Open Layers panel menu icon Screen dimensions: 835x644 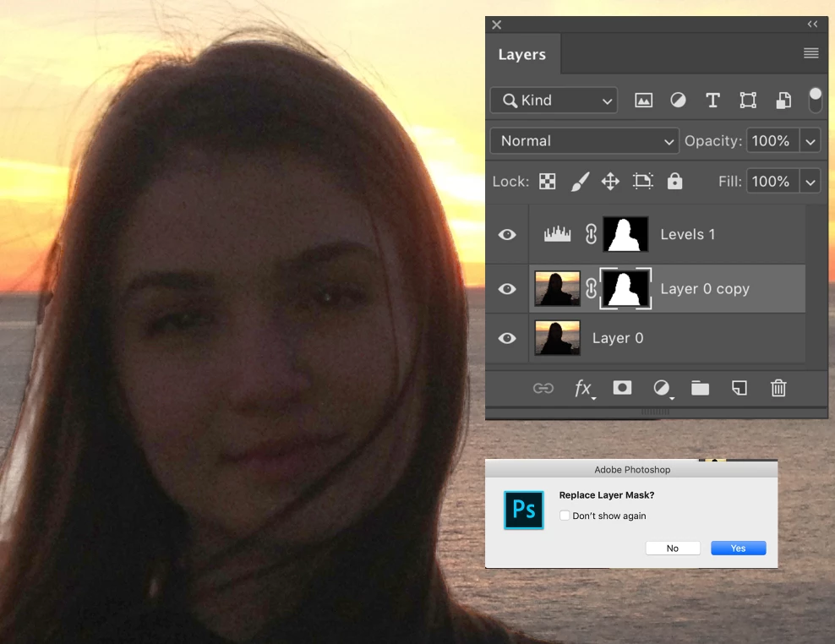(x=811, y=53)
